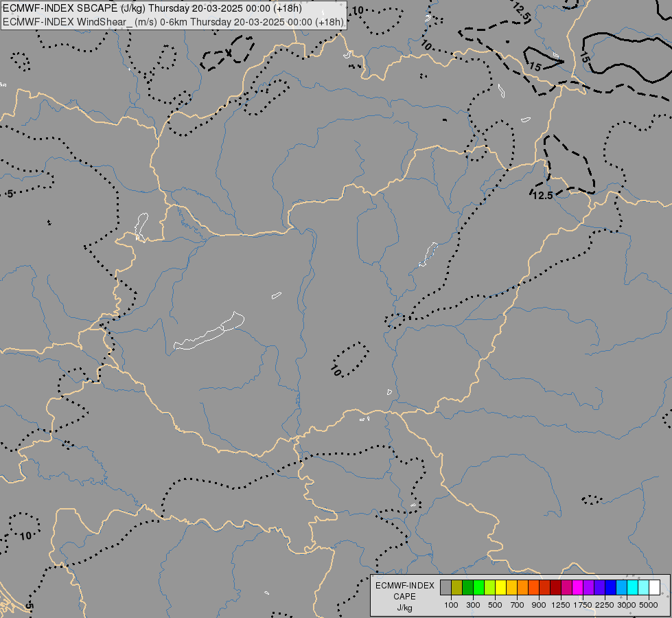The image size is (672, 618).
Task: Click the "J/kg" unit text in the legend
Action: (404, 608)
